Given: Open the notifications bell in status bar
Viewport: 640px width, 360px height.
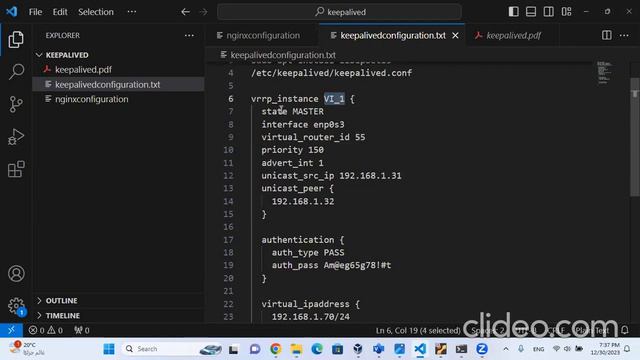Looking at the screenshot, I should [x=625, y=330].
